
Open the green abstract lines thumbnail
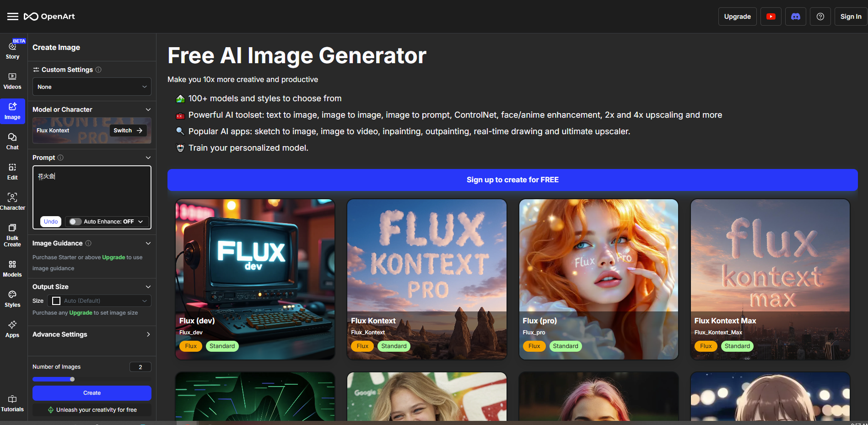(x=255, y=397)
